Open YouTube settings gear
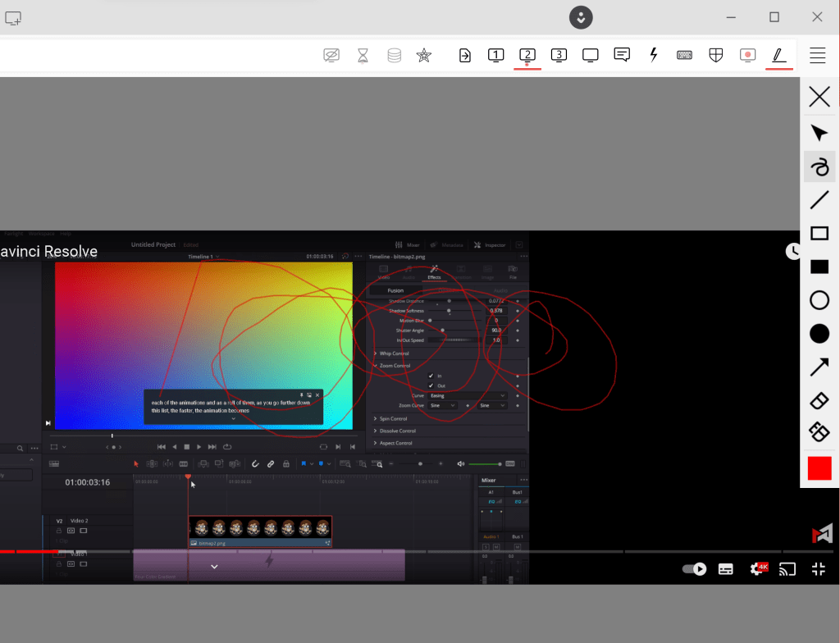Image resolution: width=840 pixels, height=643 pixels. (757, 568)
